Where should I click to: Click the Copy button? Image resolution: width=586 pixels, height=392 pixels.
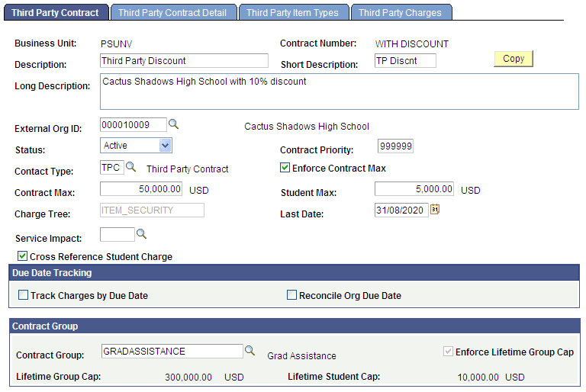point(514,59)
